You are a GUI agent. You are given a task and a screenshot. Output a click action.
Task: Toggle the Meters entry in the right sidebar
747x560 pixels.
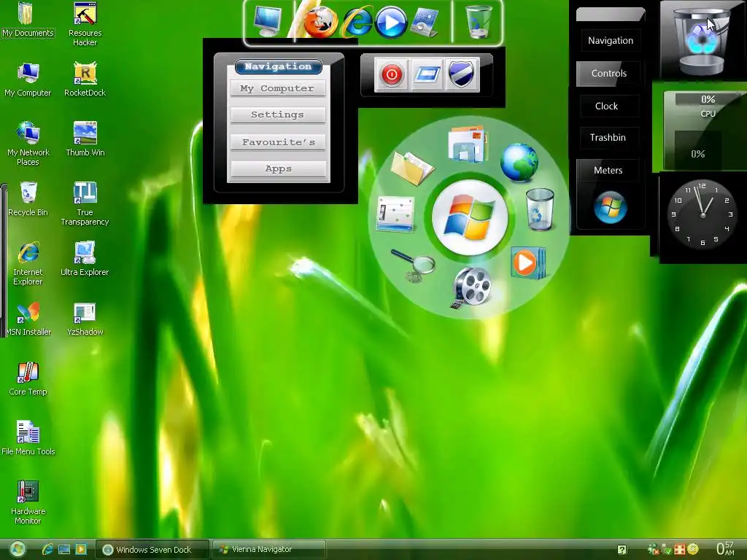pos(608,171)
